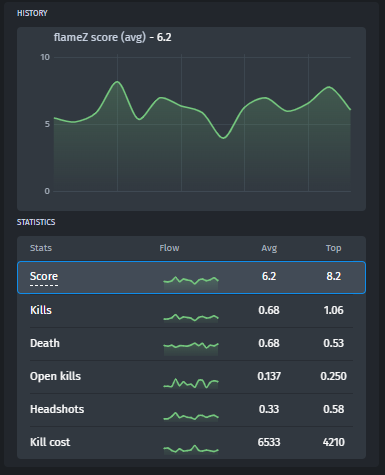The height and width of the screenshot is (475, 385).
Task: Click the Score flow sparkline
Action: coord(191,282)
